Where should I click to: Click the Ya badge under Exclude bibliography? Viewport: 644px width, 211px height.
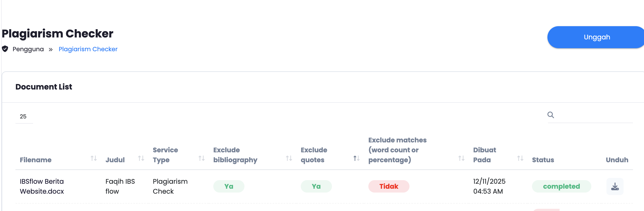229,186
